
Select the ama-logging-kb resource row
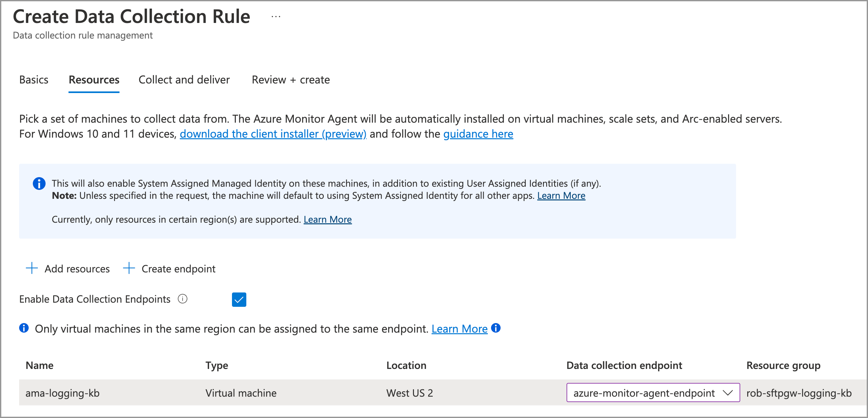[443, 393]
